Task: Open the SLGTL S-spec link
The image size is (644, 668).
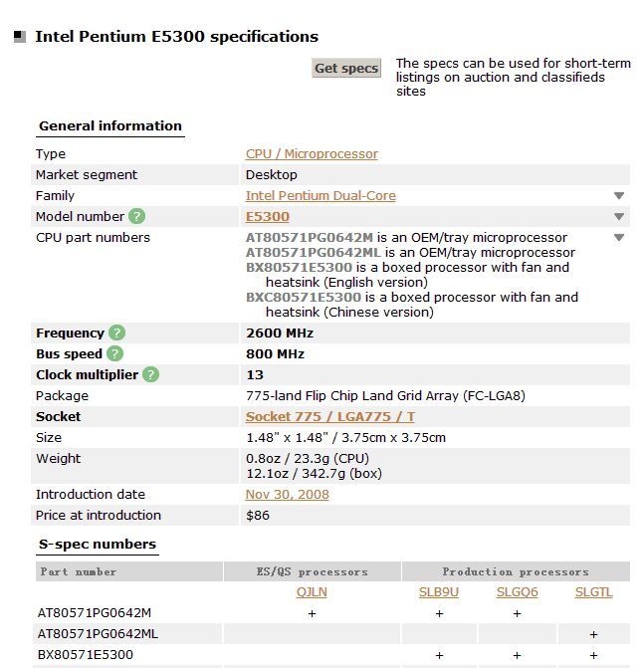Action: [x=594, y=592]
